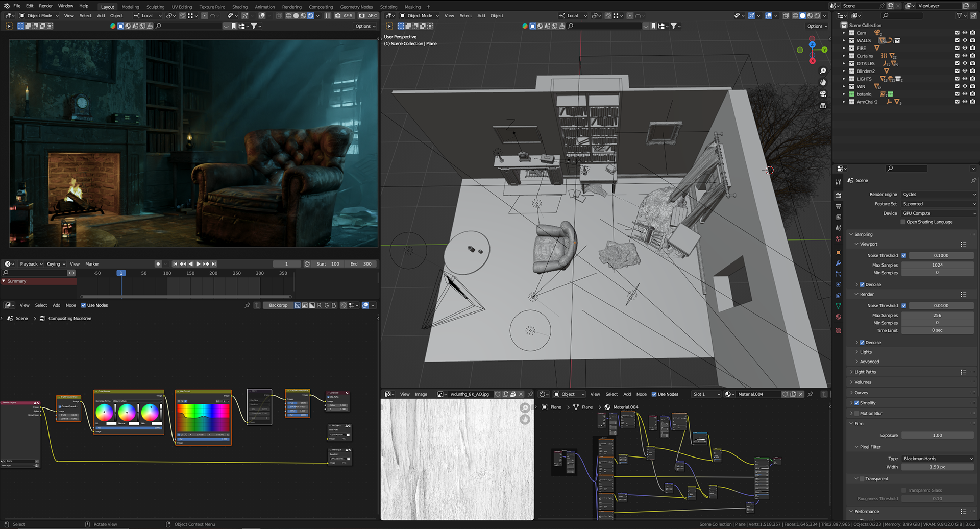The width and height of the screenshot is (980, 529).
Task: Open the Render menu
Action: click(45, 6)
